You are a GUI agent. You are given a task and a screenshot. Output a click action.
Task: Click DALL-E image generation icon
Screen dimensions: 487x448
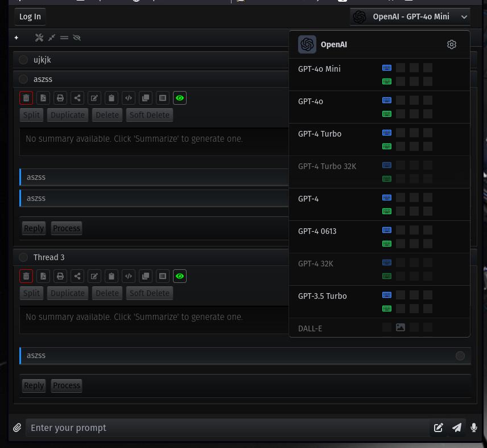(x=401, y=327)
